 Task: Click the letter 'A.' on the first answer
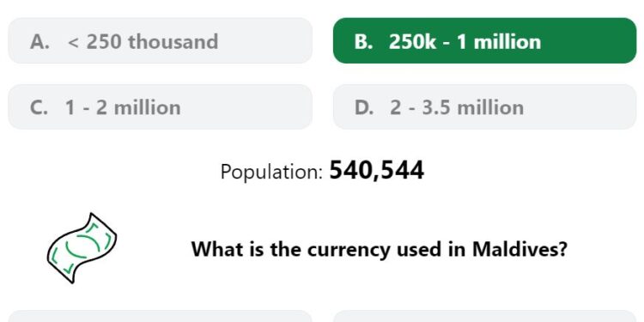[x=39, y=41]
